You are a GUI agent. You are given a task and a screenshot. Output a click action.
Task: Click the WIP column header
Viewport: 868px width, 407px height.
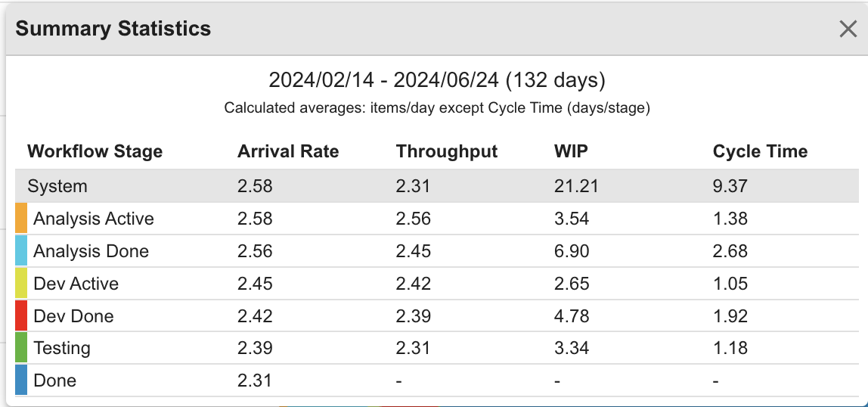pos(571,151)
